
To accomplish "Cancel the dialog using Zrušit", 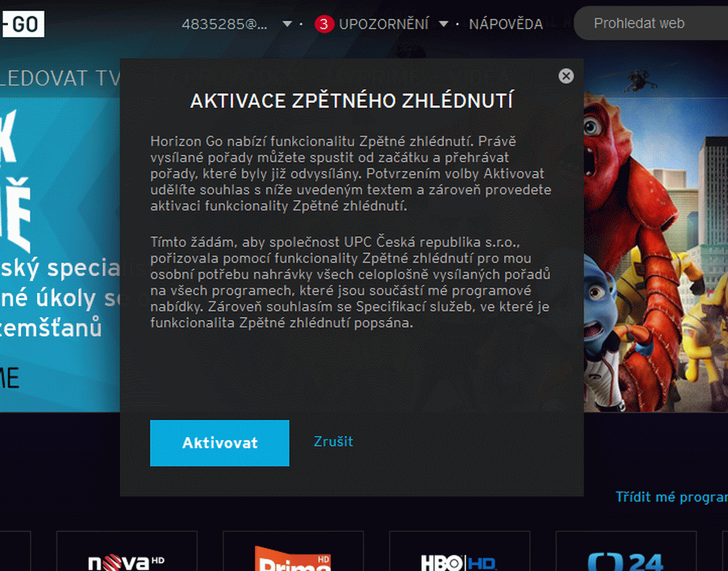I will (x=333, y=442).
